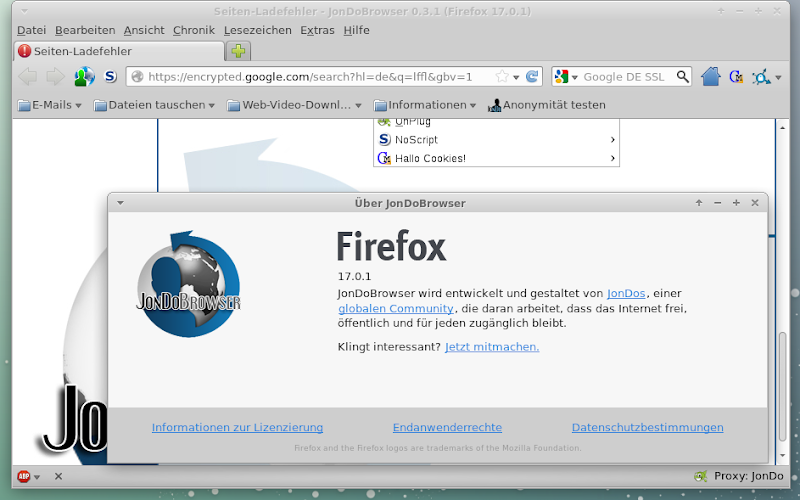Open the Ansicht menu
800x500 pixels.
tap(144, 30)
